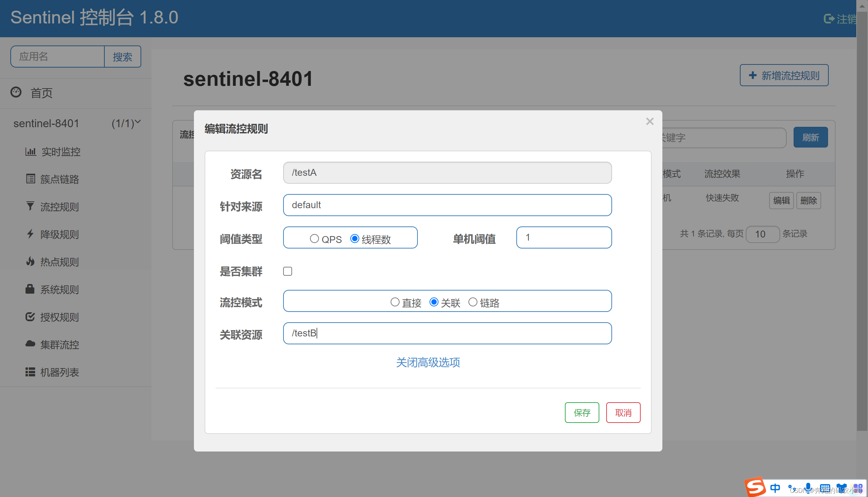Click the list icon for 簇点链路

pos(31,179)
